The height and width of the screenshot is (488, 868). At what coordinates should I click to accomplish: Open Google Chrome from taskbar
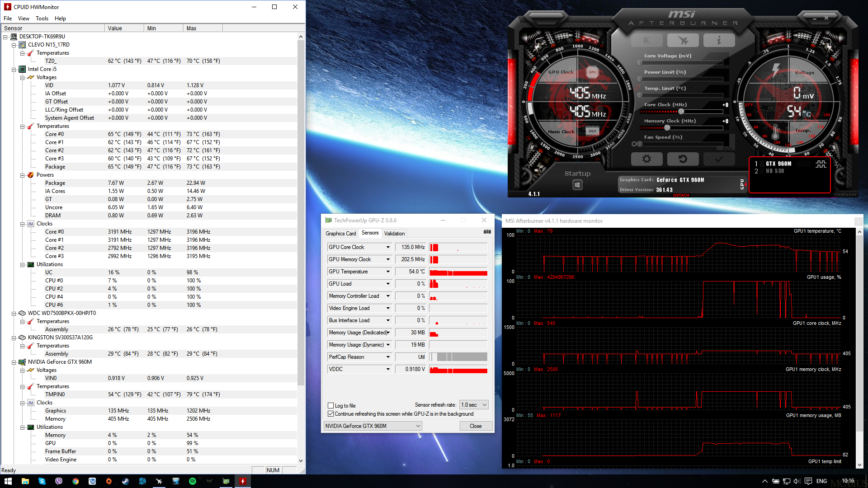tap(75, 481)
